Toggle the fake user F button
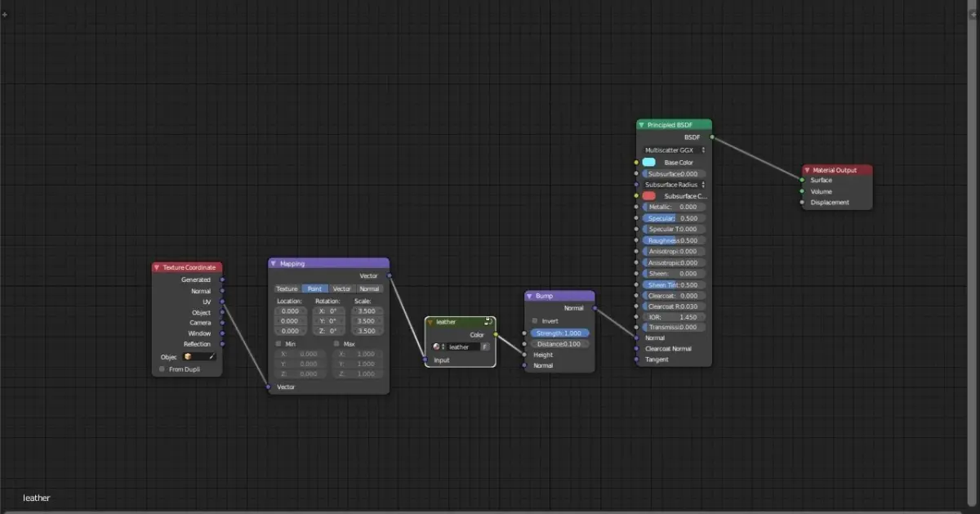Image resolution: width=980 pixels, height=514 pixels. 485,346
